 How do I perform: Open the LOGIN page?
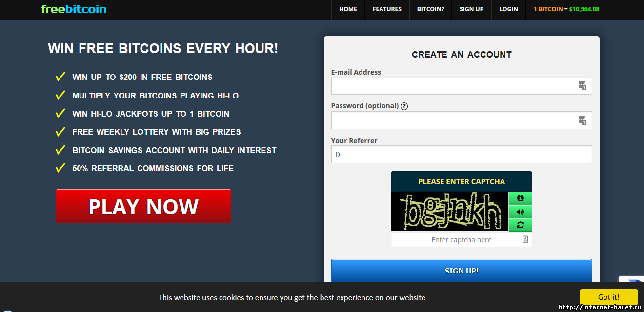point(508,9)
